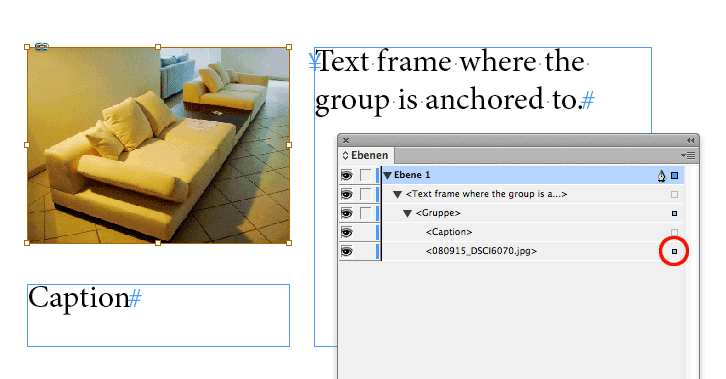Close the Ebenen panel
The width and height of the screenshot is (726, 379).
point(346,140)
